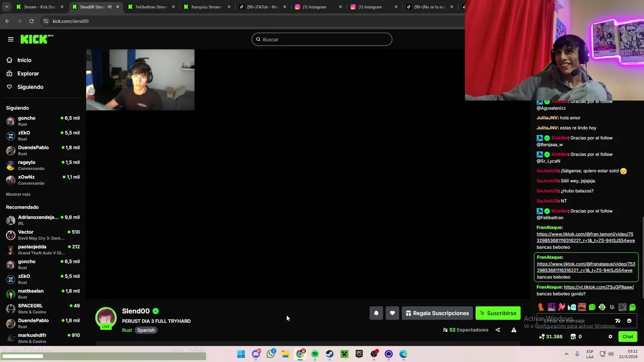The width and height of the screenshot is (644, 362).
Task: Open the browser tab search dropdown
Action: pyautogui.click(x=6, y=7)
